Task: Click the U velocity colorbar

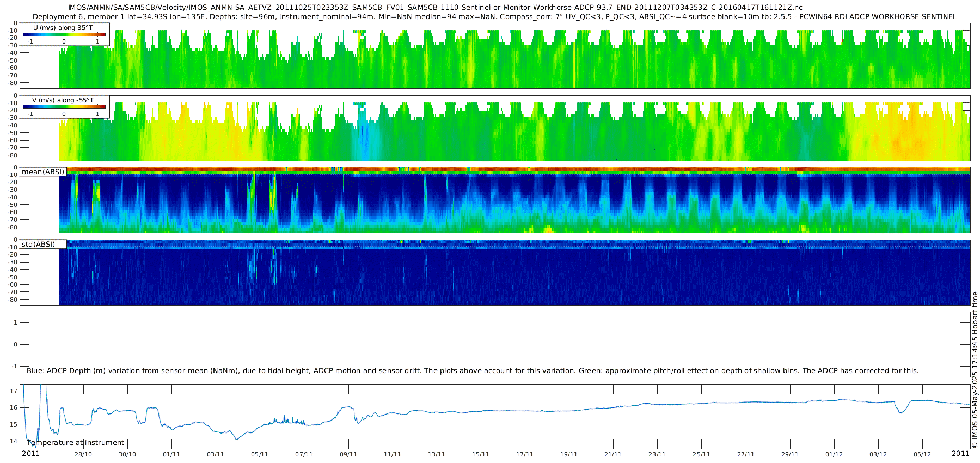Action: point(64,34)
